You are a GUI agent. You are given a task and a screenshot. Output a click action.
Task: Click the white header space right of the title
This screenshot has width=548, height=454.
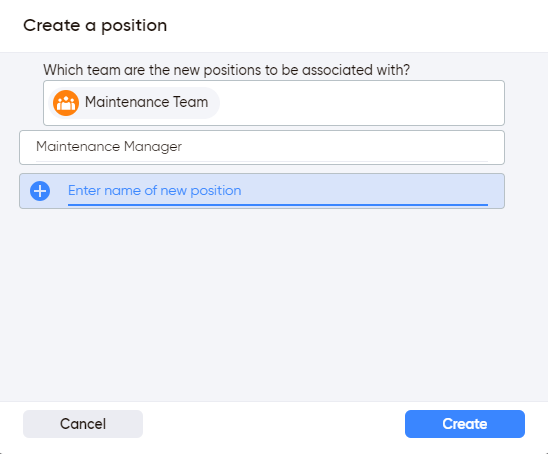pyautogui.click(x=356, y=26)
